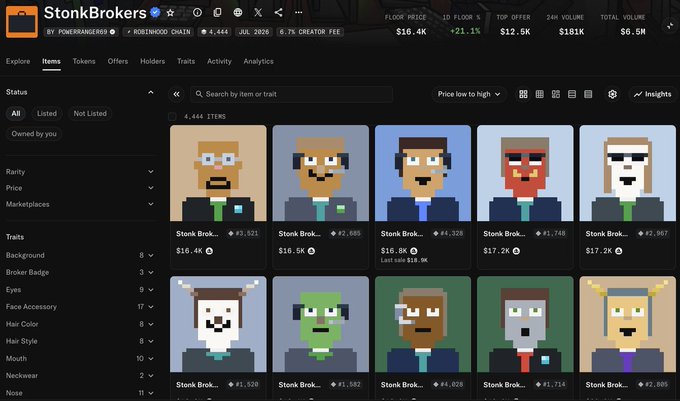
Task: Expand the Neckwear trait filter
Action: tap(79, 375)
